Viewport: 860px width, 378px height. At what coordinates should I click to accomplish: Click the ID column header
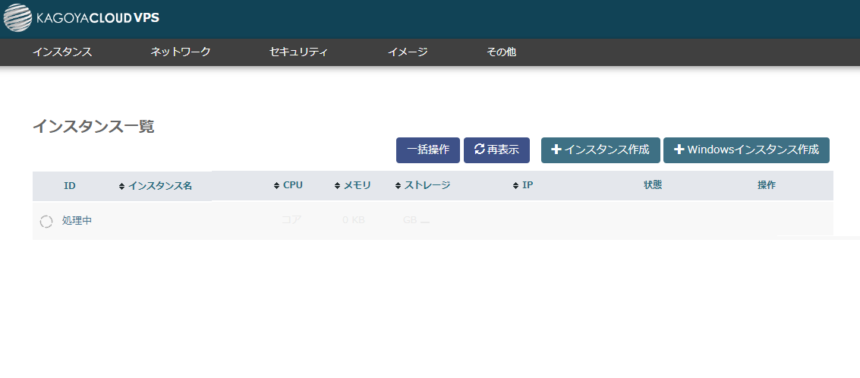point(70,185)
